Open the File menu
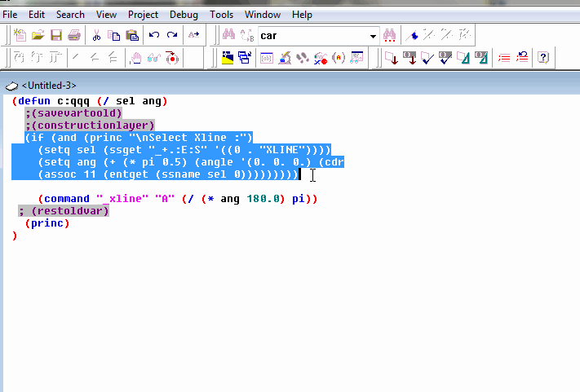Viewport: 580px width, 392px height. (10, 15)
